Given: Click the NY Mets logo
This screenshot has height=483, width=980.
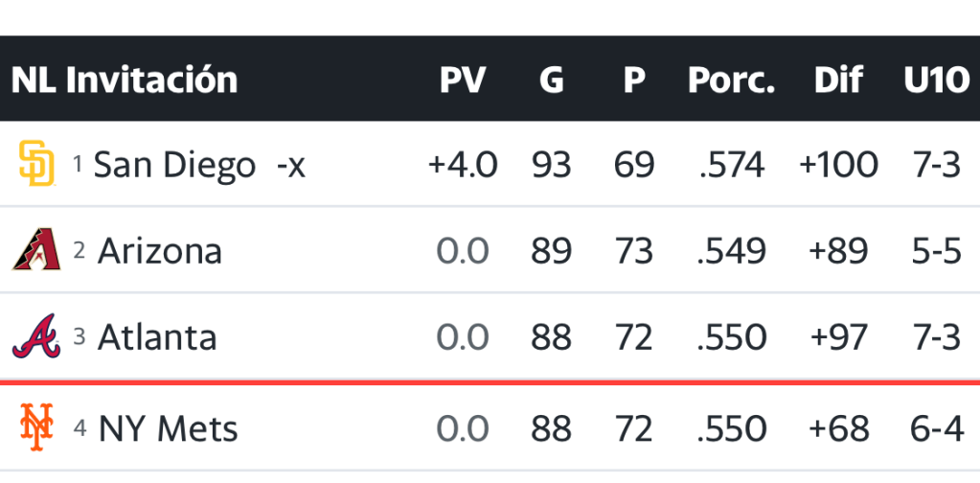Looking at the screenshot, I should (x=35, y=427).
